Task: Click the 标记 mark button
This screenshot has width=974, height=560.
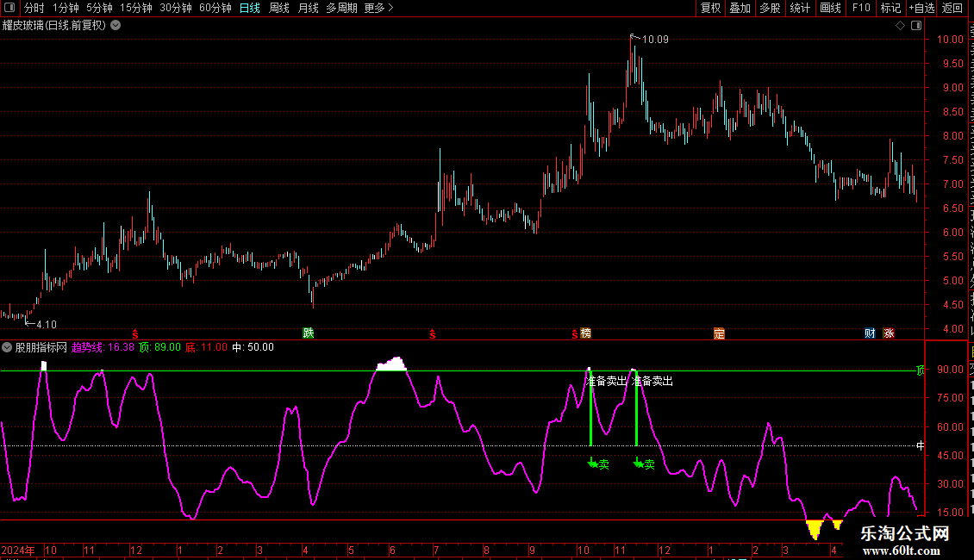Action: click(890, 8)
